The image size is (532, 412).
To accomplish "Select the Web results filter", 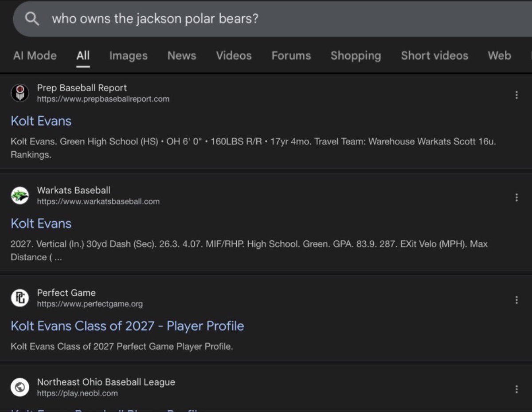I will coord(499,55).
